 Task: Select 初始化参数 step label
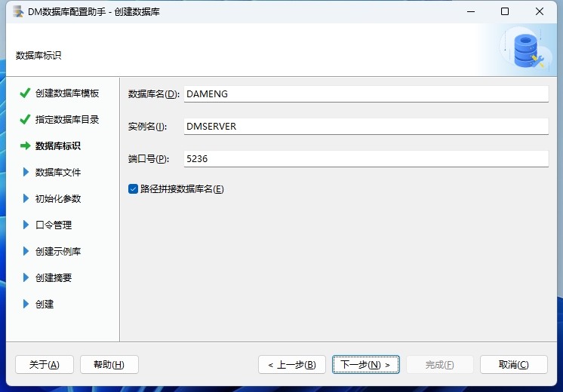point(58,199)
